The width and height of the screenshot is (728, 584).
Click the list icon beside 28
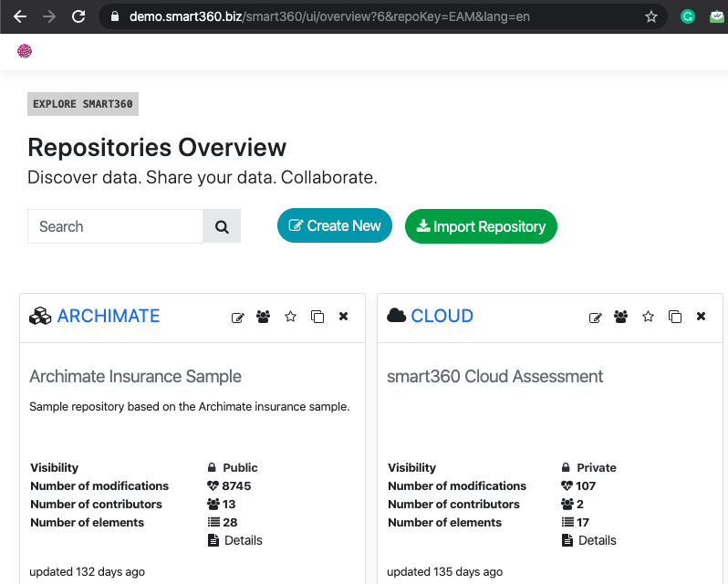click(x=213, y=522)
